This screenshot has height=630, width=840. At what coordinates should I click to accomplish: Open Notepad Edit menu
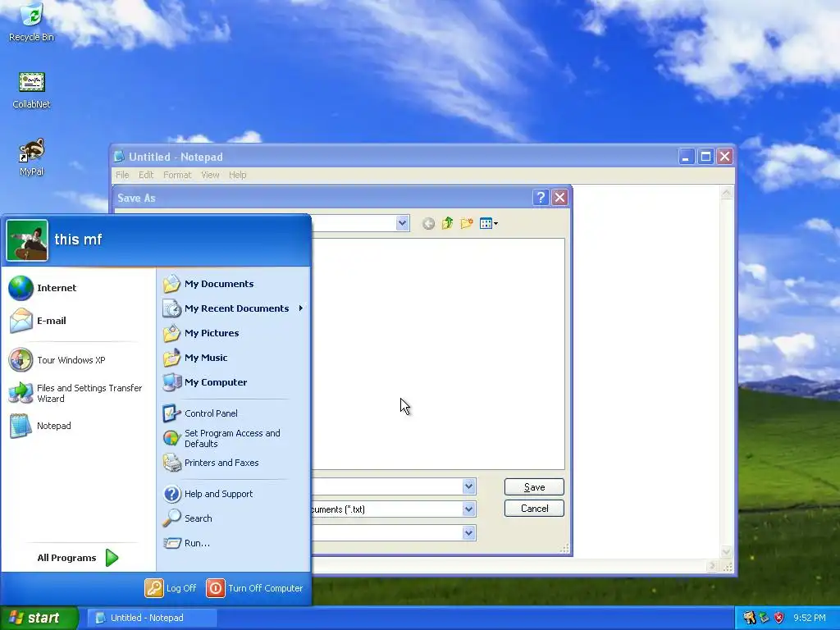point(146,175)
